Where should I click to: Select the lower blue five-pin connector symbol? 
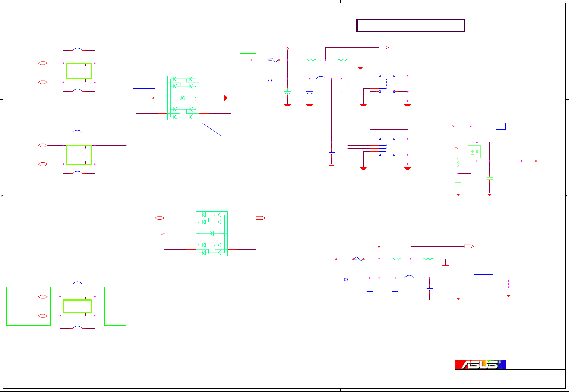(x=387, y=147)
